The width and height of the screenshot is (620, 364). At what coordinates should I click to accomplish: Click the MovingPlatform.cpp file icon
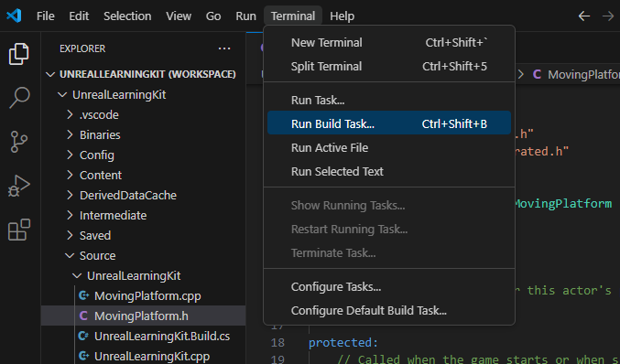[x=83, y=295]
